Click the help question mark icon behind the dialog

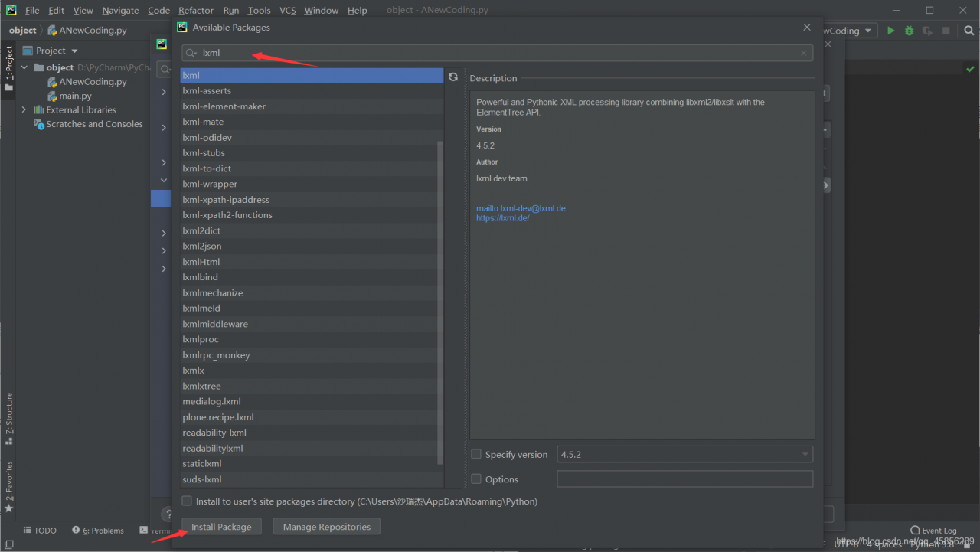[165, 514]
